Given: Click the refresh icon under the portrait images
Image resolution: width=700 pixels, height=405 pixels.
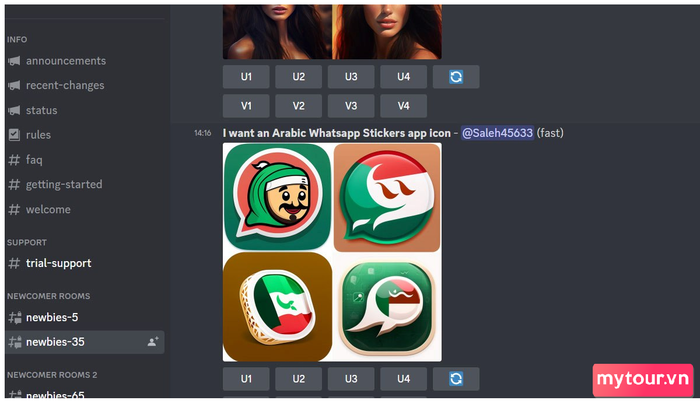Looking at the screenshot, I should coord(456,77).
